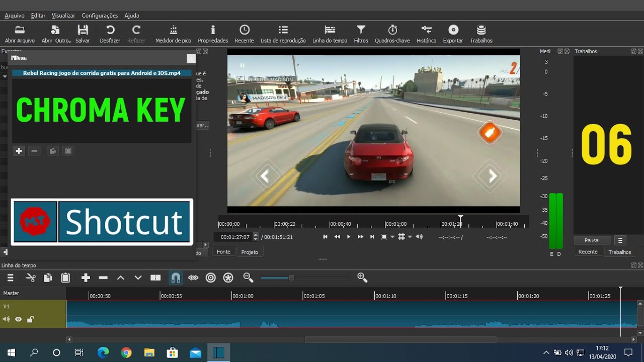Viewport: 644px width, 362px height.
Task: Toggle ripple target icon
Action: pos(211,278)
